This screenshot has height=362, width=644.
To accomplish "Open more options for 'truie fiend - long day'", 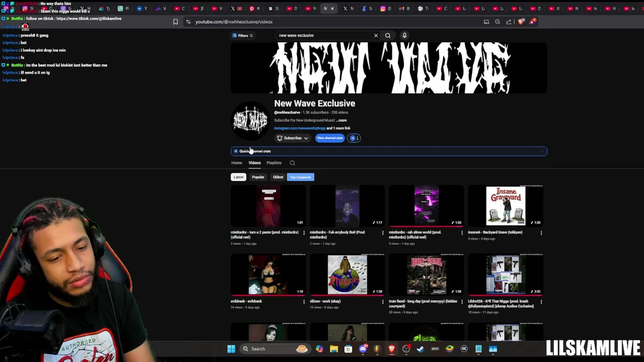I will coord(462,302).
